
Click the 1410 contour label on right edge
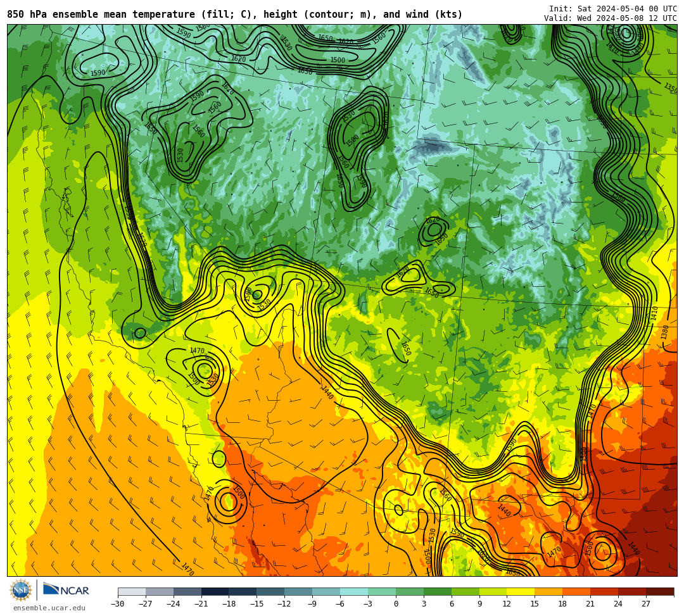(654, 313)
